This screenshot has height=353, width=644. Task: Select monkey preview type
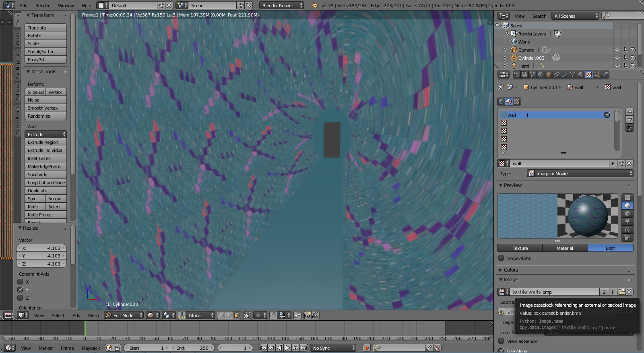tap(627, 222)
